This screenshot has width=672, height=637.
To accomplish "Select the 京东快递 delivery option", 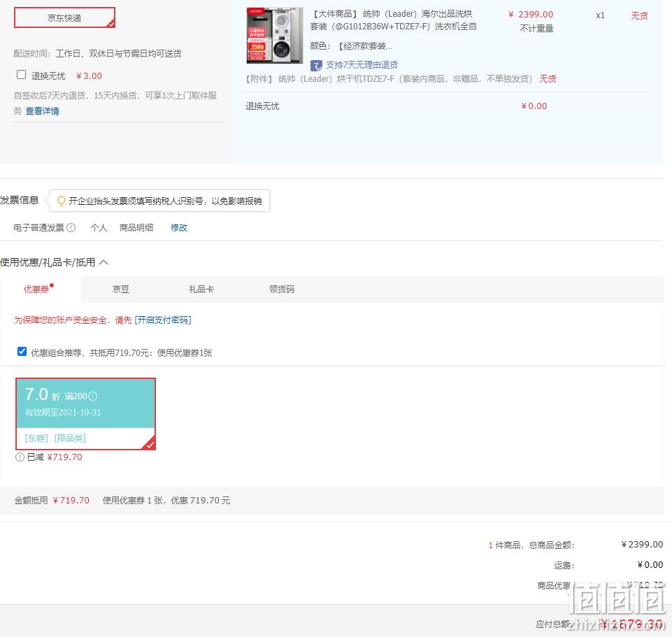I will [x=65, y=17].
